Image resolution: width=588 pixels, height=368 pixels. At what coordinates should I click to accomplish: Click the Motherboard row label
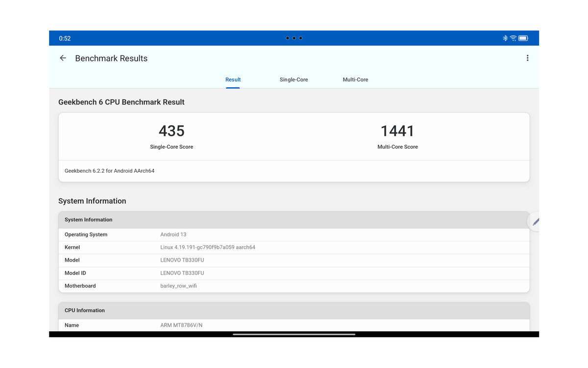click(80, 286)
